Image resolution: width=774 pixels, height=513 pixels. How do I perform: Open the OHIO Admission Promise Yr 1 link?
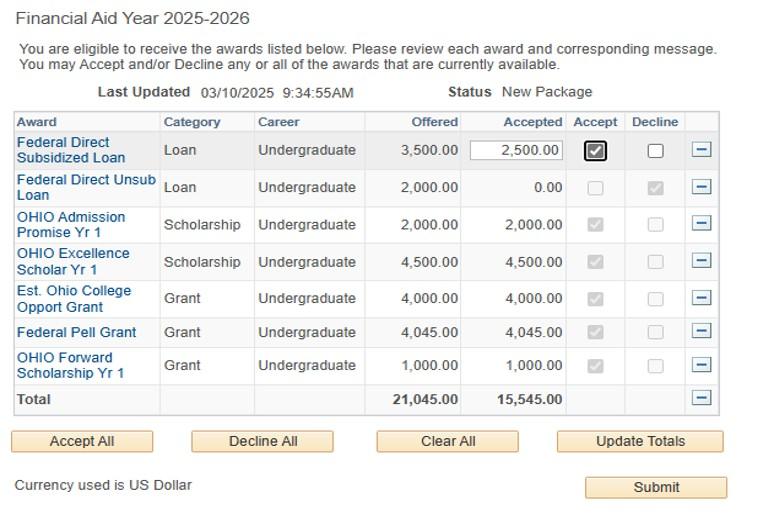pos(71,224)
